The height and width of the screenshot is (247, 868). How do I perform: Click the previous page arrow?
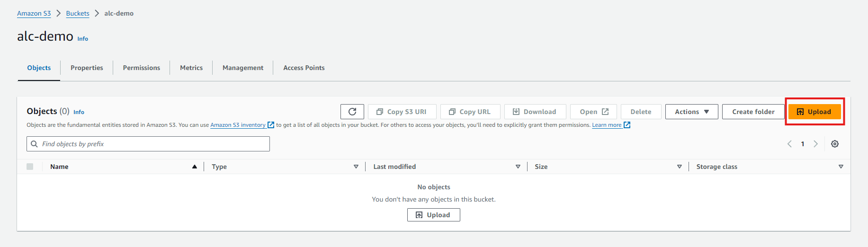[x=789, y=144]
